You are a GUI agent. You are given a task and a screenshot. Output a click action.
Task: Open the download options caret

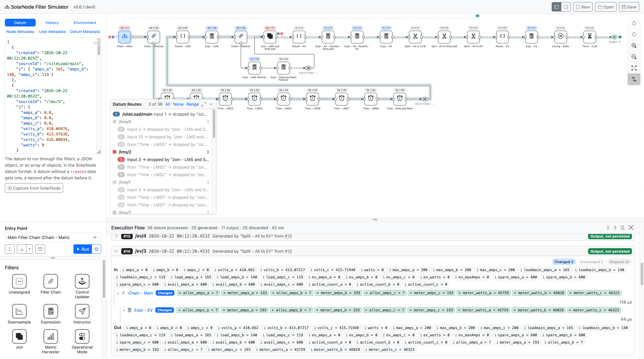coord(30,249)
